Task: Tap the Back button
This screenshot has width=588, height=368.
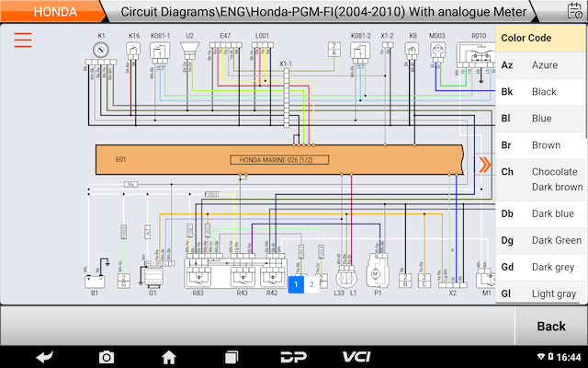Action: (x=551, y=326)
